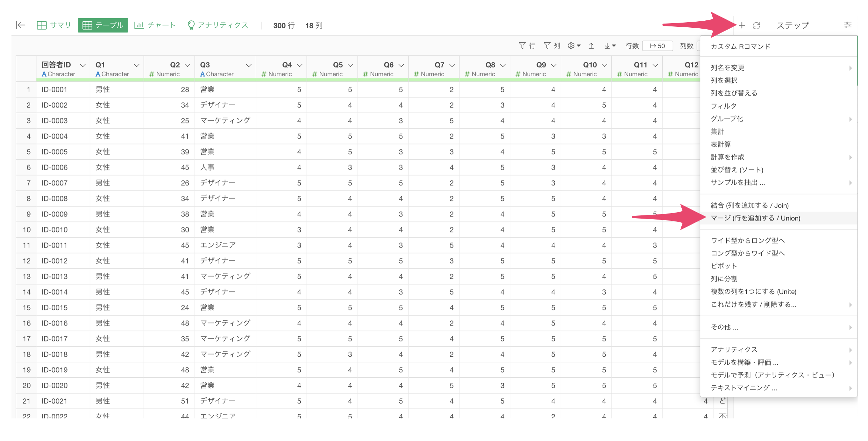This screenshot has width=868, height=441.
Task: Open the 回答者ID column header dropdown
Action: 82,65
